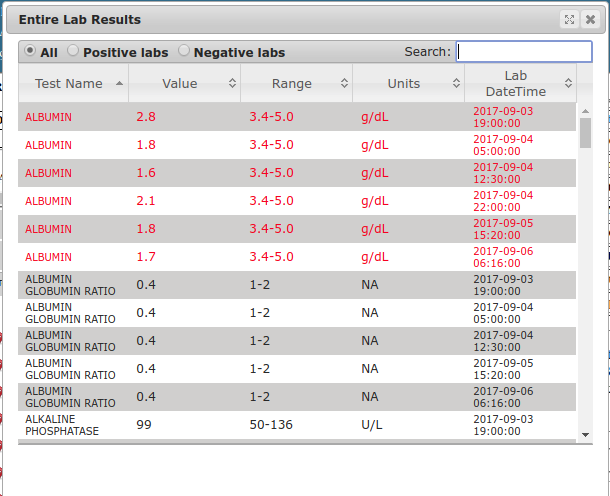The image size is (610, 496).
Task: Select the ALBUMIN value 1.7 cell
Action: 146,257
